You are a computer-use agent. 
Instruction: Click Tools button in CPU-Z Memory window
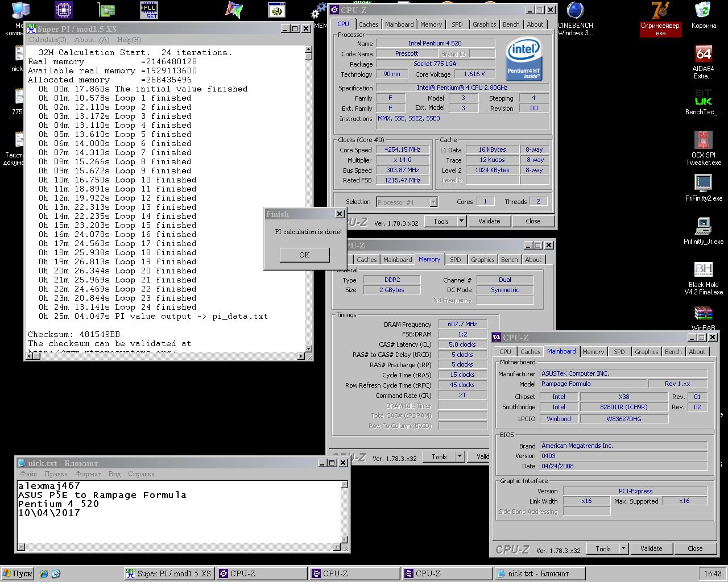(439, 456)
